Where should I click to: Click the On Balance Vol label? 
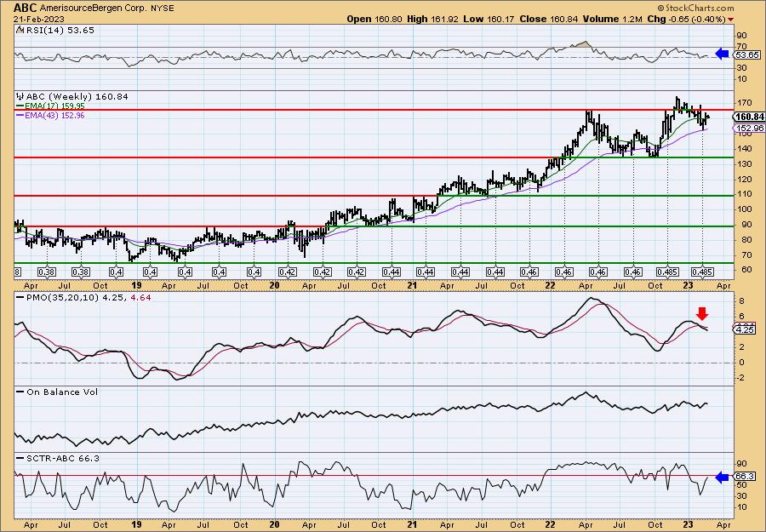(62, 392)
